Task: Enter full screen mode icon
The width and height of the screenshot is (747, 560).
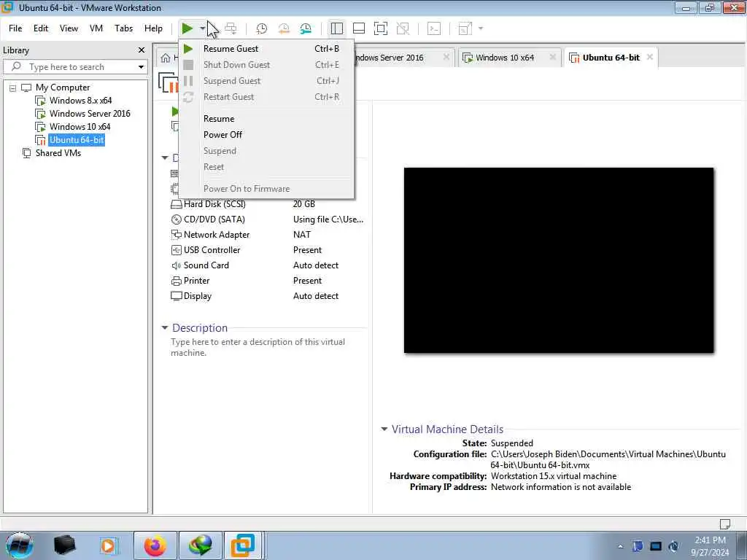Action: click(381, 28)
